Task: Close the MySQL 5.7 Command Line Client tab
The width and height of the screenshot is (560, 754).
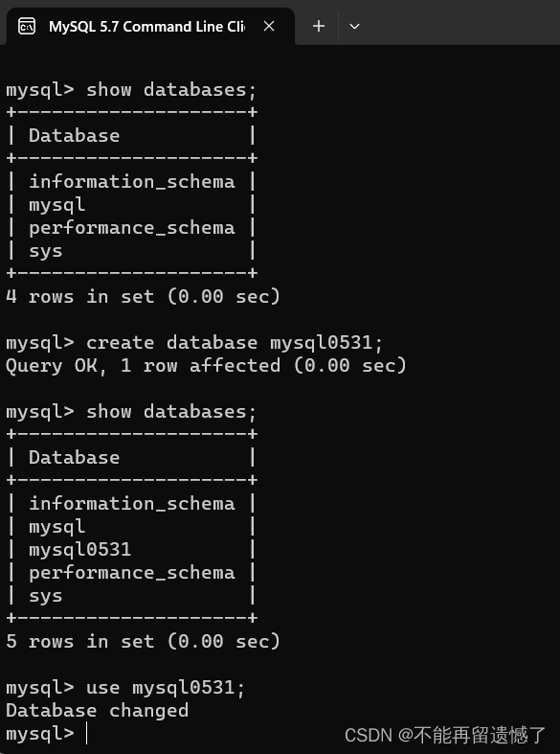Action: coord(269,27)
